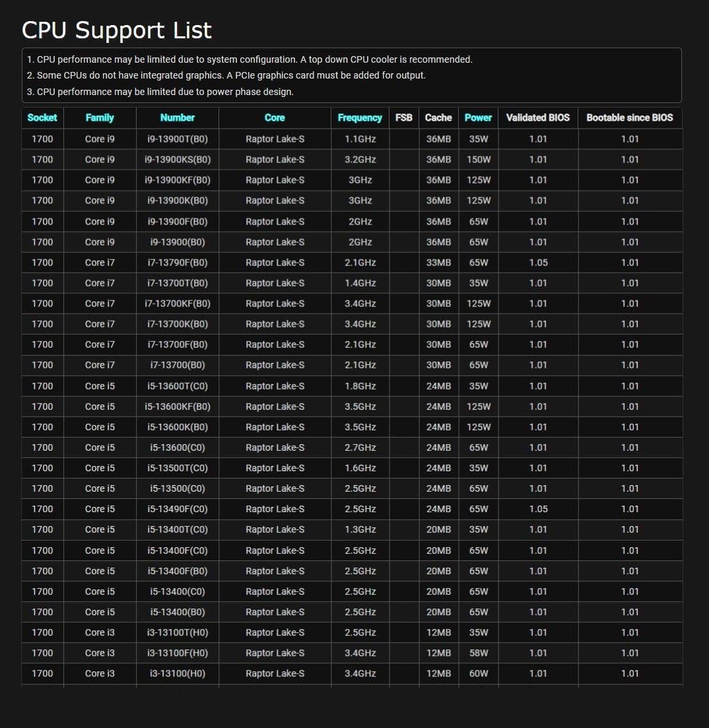709x728 pixels.
Task: Click the CPU Support List heading
Action: pos(117,30)
